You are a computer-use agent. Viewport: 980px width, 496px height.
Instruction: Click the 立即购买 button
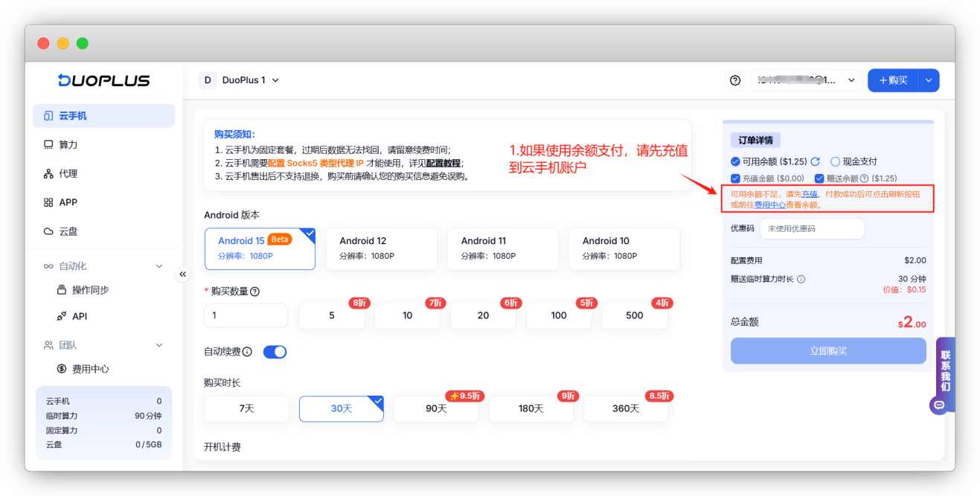click(828, 351)
